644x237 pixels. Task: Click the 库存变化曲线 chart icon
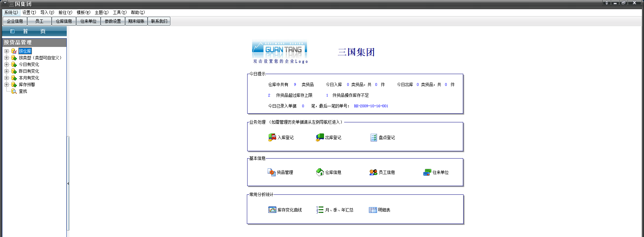(272, 210)
